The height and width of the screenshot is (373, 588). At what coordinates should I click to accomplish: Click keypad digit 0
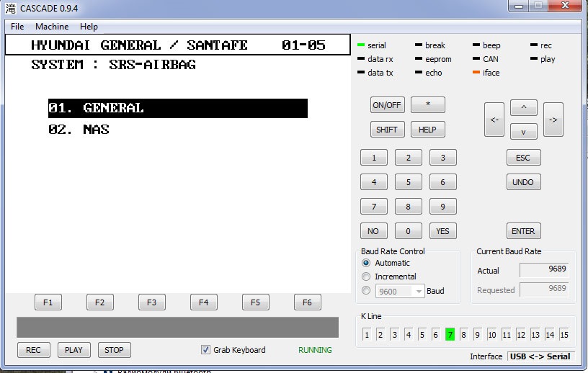[409, 231]
